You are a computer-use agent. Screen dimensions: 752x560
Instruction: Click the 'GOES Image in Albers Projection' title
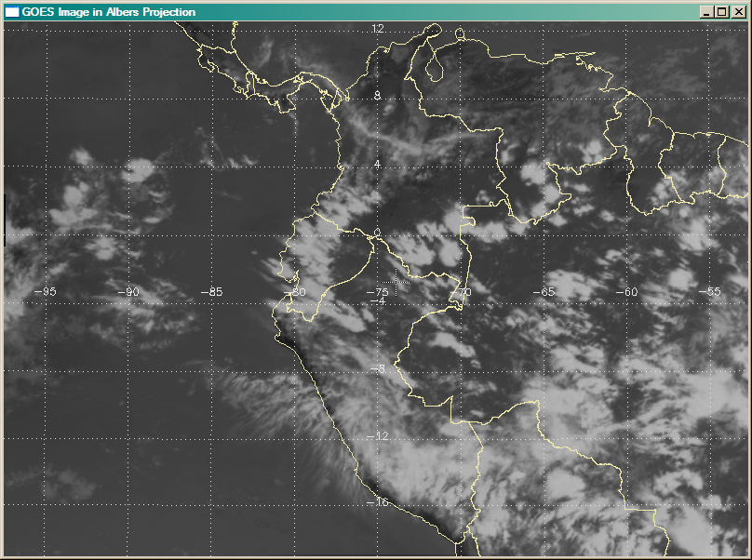[x=108, y=12]
